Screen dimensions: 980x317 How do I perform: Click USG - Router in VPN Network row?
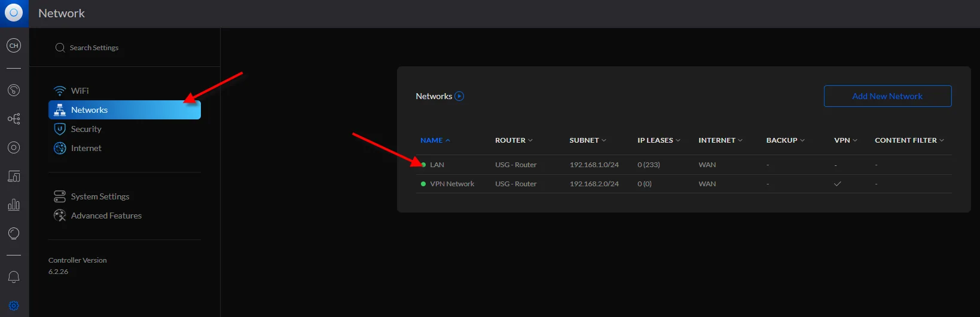click(516, 184)
